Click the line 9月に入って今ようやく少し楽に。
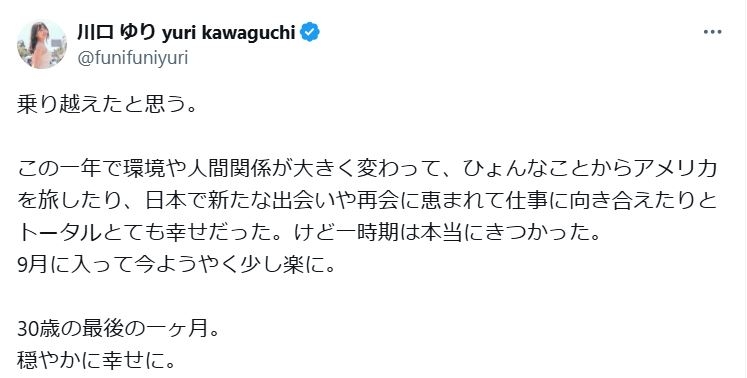 [x=177, y=266]
